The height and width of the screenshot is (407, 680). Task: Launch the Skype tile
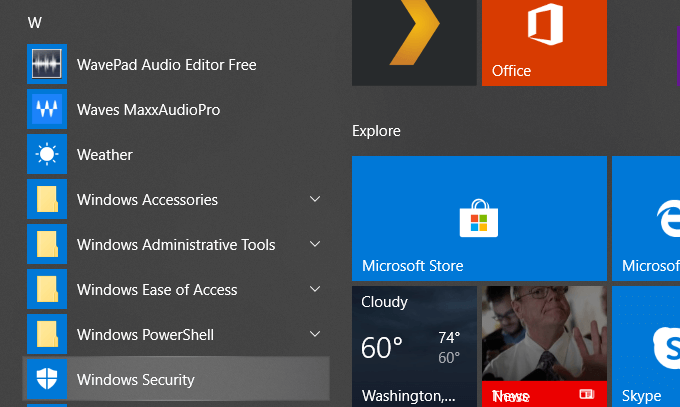tap(647, 346)
